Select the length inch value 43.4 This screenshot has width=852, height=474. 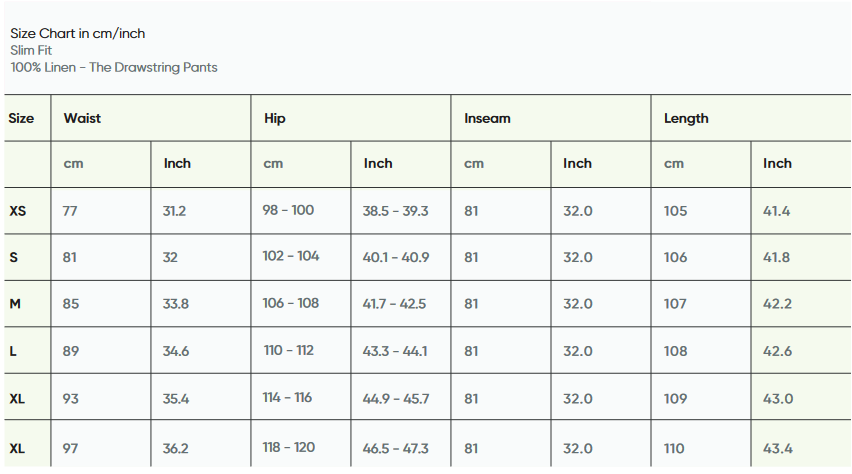click(x=778, y=448)
